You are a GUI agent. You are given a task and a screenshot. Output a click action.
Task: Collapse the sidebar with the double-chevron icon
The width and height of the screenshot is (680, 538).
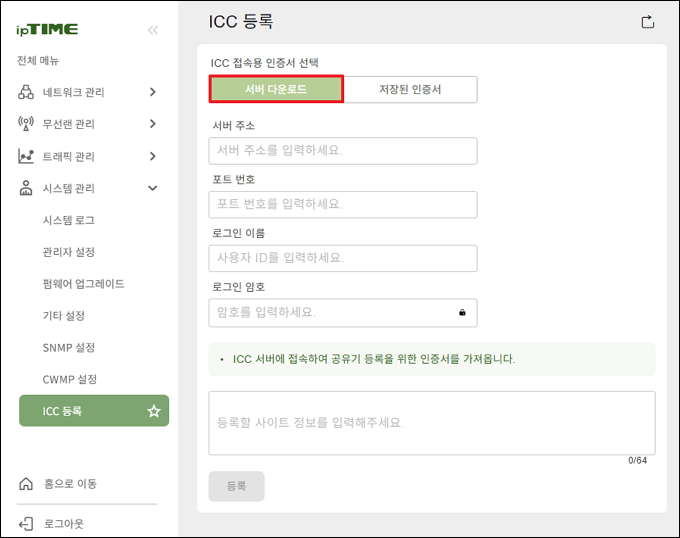(x=153, y=30)
